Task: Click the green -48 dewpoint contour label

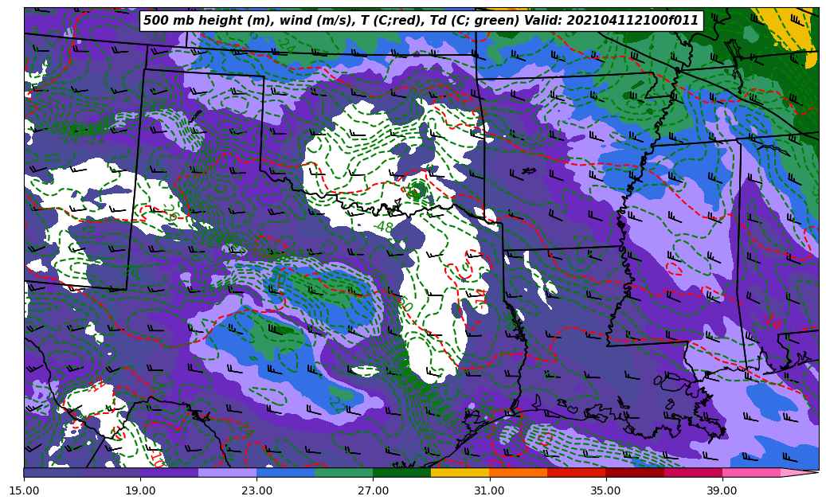Action: (x=385, y=227)
